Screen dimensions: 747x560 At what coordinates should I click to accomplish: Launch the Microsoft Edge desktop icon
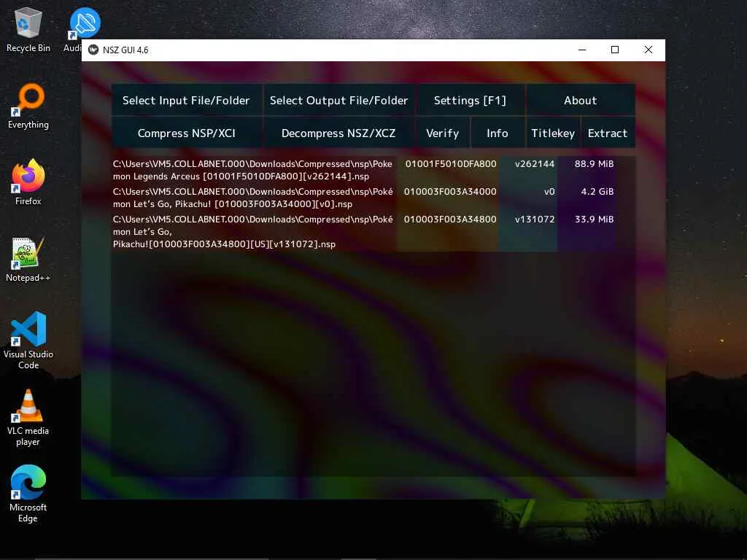click(28, 494)
